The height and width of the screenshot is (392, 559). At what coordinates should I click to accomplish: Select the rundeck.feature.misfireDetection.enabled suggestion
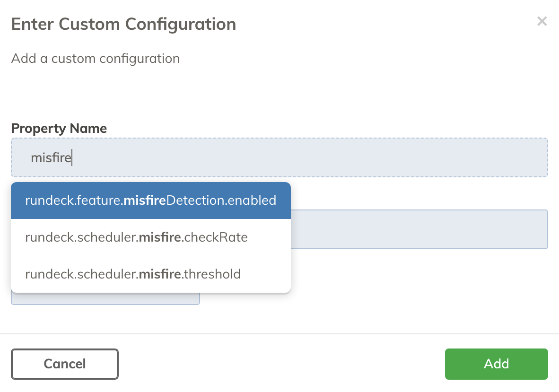(x=150, y=200)
